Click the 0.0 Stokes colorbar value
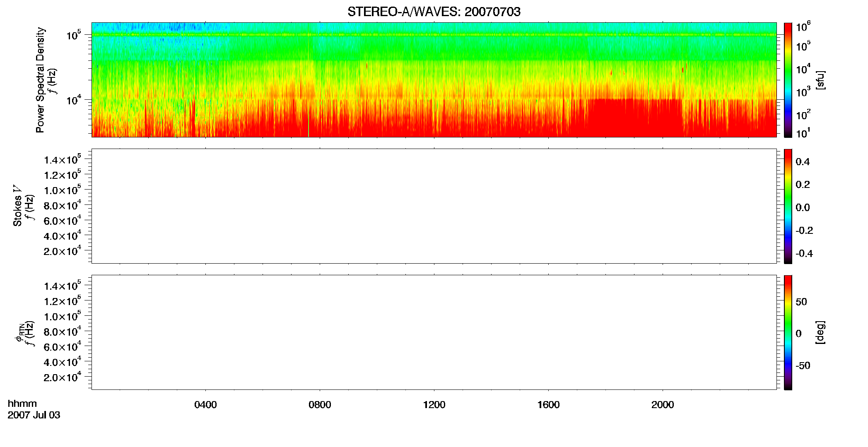 803,208
